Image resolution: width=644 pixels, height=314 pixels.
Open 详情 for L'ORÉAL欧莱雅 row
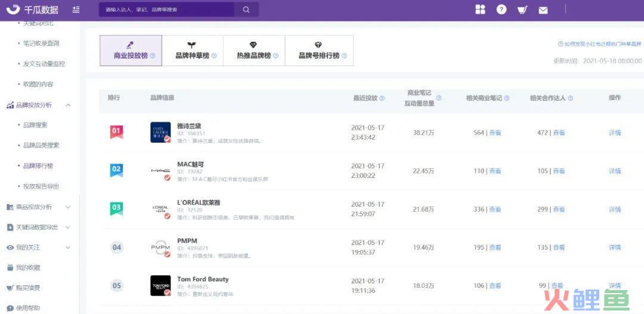(615, 209)
